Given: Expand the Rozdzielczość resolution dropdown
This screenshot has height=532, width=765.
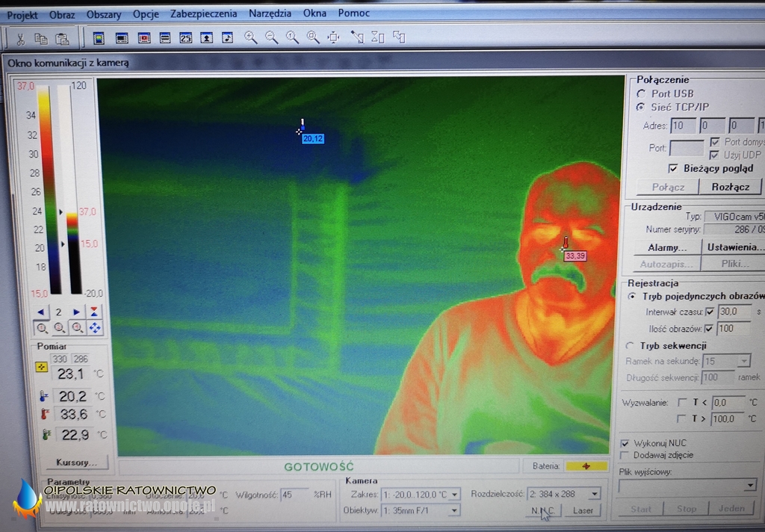Looking at the screenshot, I should (594, 494).
